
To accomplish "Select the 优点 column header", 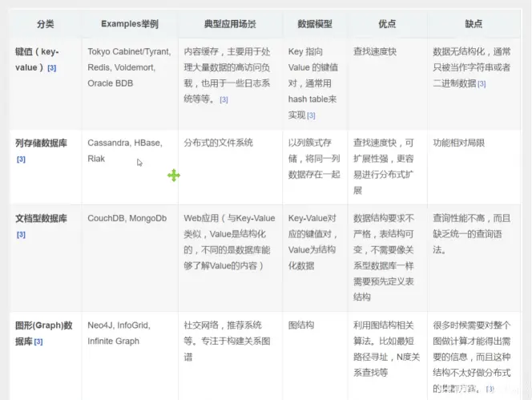I will coord(387,24).
